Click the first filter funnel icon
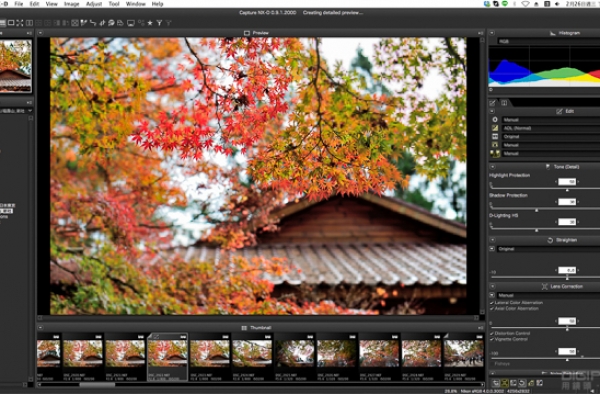The height and width of the screenshot is (394, 600). [x=159, y=23]
